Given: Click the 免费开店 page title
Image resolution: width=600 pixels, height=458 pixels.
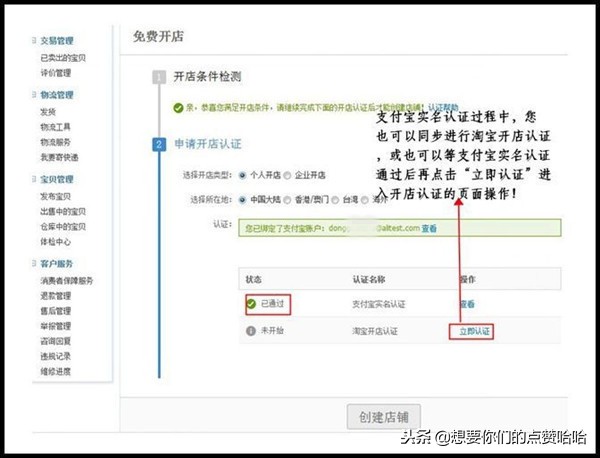Looking at the screenshot, I should 158,37.
